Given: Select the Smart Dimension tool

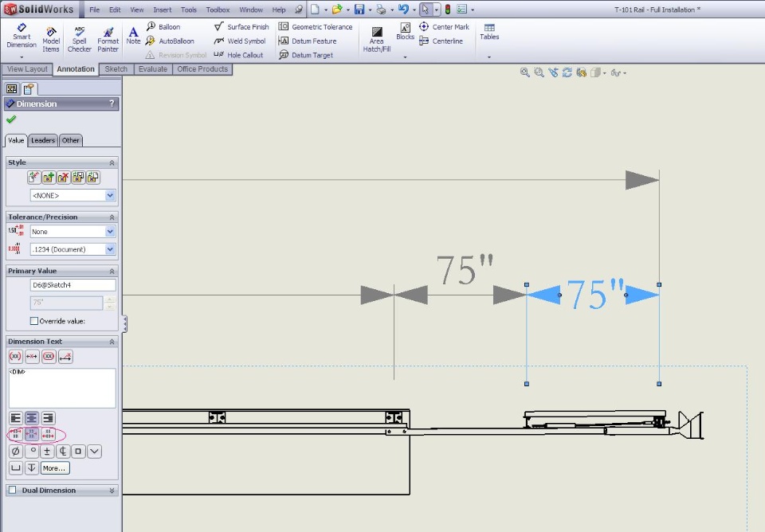Looking at the screenshot, I should click(x=22, y=36).
